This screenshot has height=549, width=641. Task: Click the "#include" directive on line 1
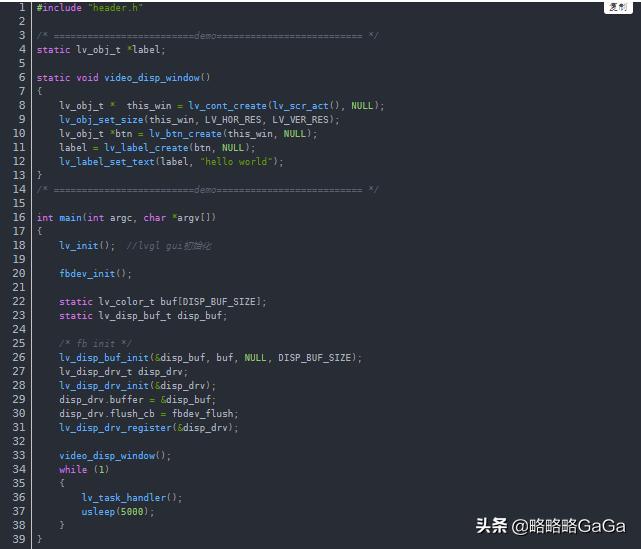(59, 8)
